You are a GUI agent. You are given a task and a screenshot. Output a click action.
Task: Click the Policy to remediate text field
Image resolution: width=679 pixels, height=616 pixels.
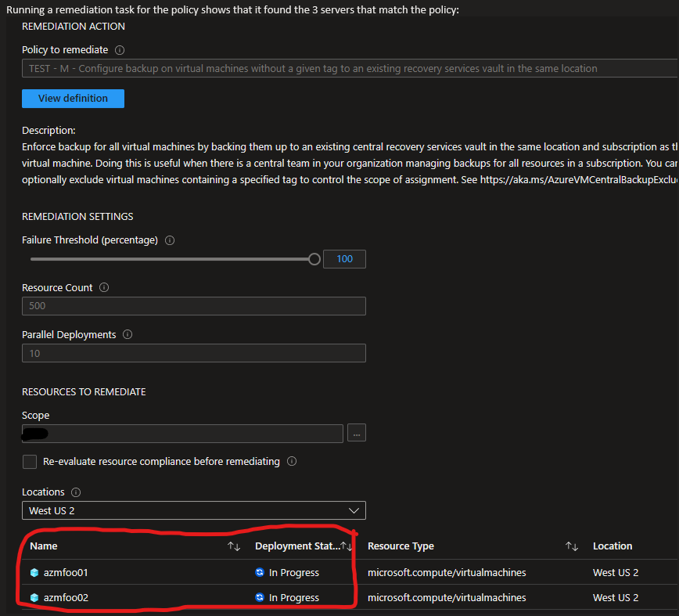coord(350,68)
